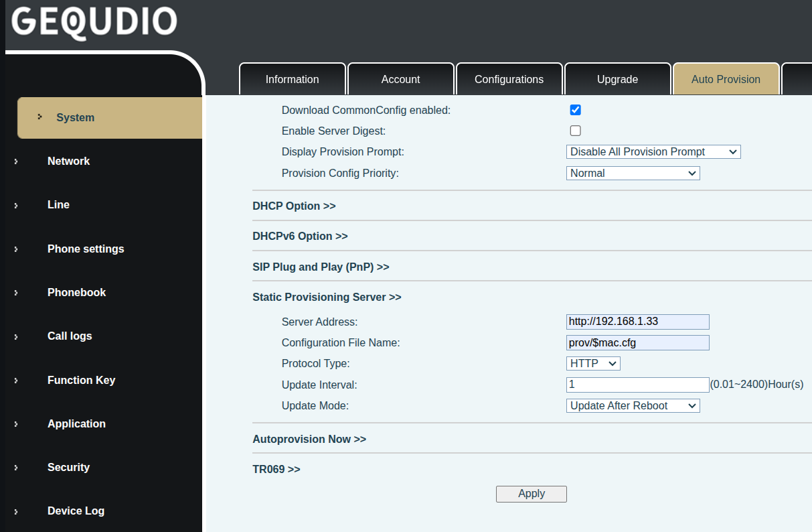Viewport: 812px width, 532px height.
Task: Go to the Configurations tab
Action: [509, 79]
